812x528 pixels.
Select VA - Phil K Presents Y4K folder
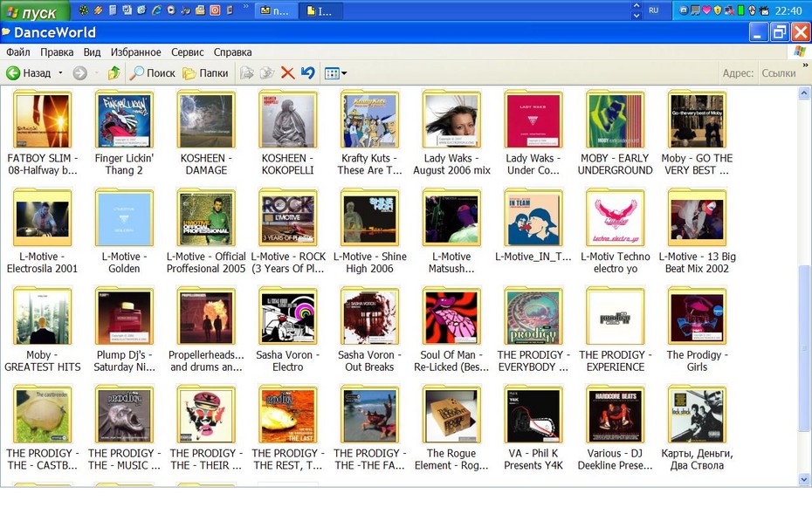pos(533,429)
